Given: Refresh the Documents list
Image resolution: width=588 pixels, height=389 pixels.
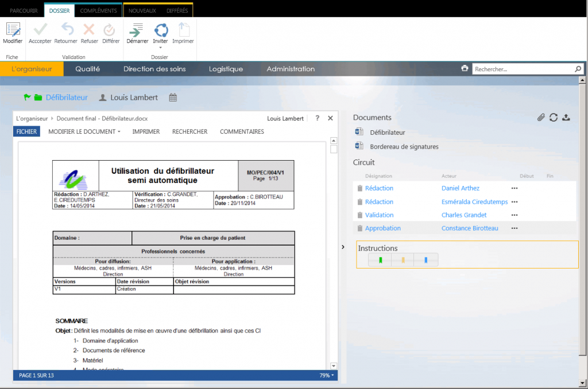Looking at the screenshot, I should pos(554,118).
